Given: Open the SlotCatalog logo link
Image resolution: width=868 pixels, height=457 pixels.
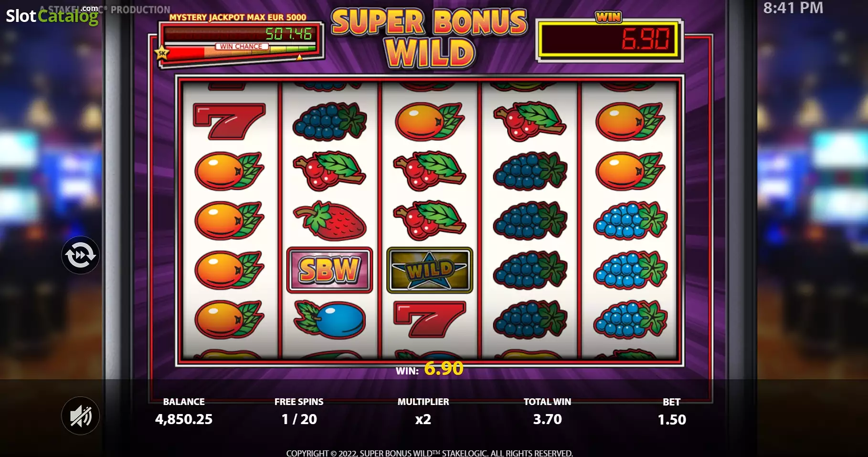Looking at the screenshot, I should (x=52, y=15).
